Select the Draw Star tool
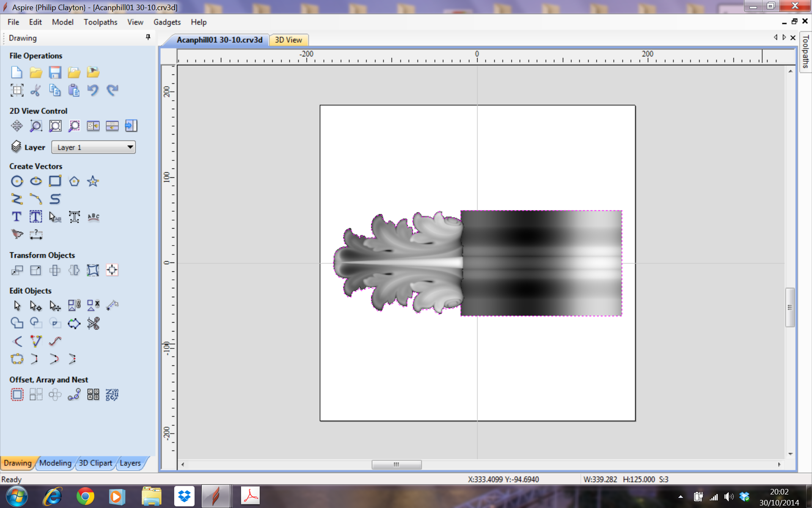The image size is (812, 508). click(93, 181)
